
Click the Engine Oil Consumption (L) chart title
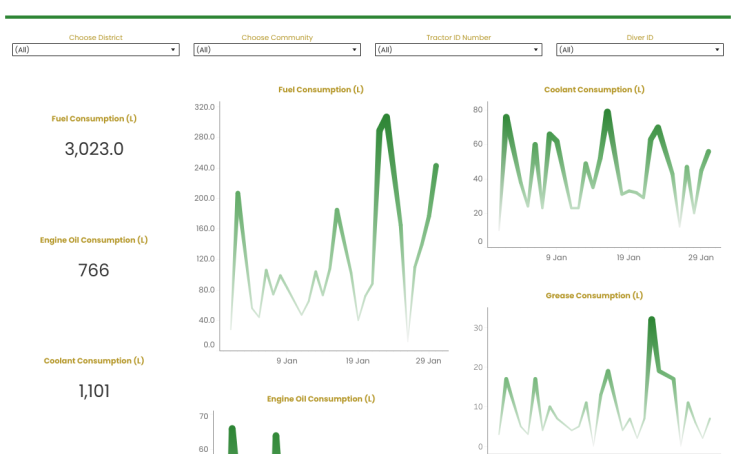321,399
